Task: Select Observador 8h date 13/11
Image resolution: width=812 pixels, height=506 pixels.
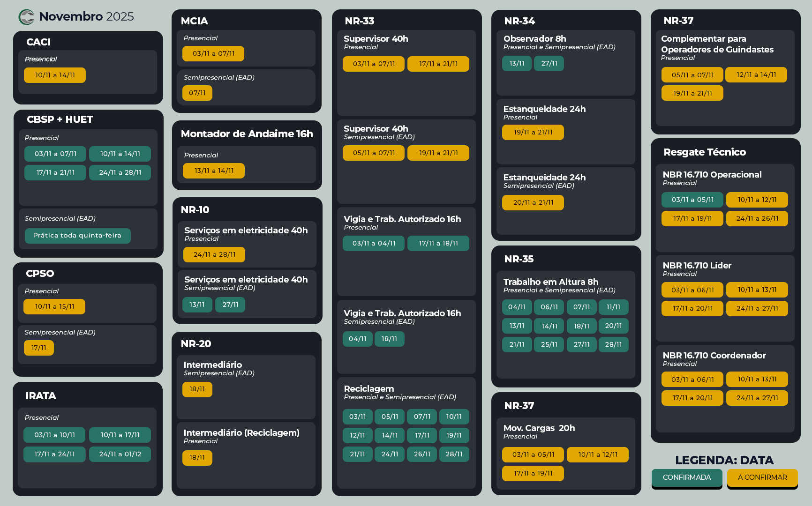Action: click(x=517, y=63)
